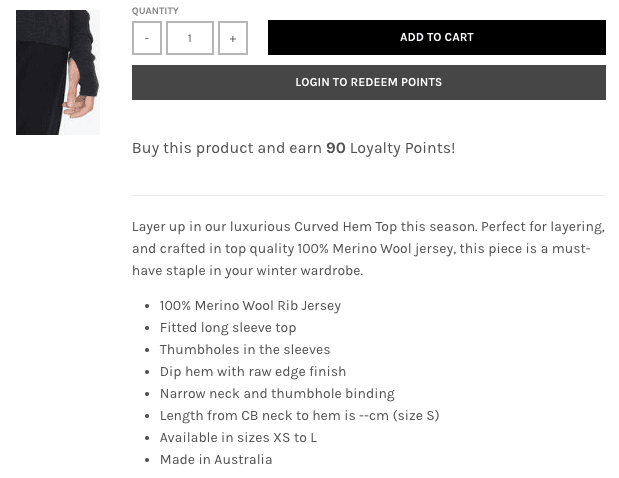Select the "Dip hem with raw edge finish" line
The width and height of the screenshot is (619, 478).
253,372
